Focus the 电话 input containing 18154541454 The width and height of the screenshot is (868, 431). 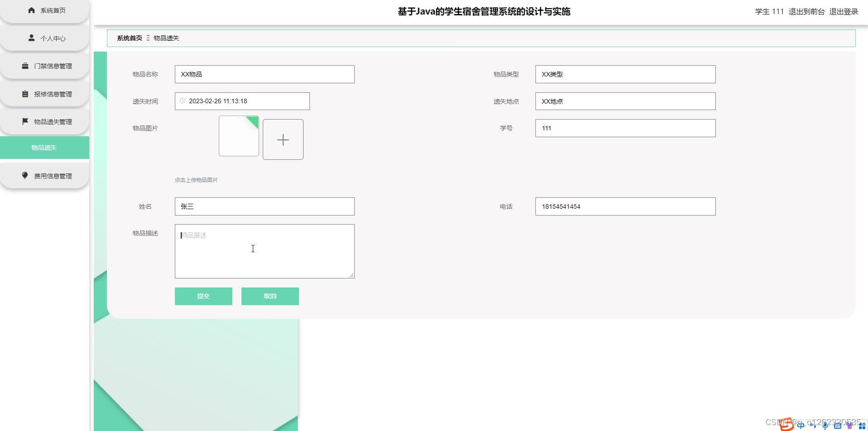625,206
